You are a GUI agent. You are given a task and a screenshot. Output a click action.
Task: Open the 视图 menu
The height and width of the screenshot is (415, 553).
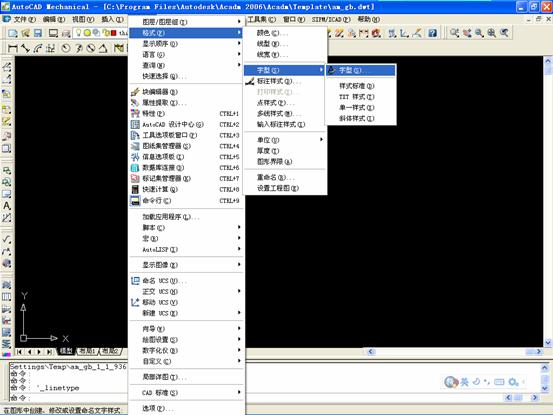tap(83, 19)
